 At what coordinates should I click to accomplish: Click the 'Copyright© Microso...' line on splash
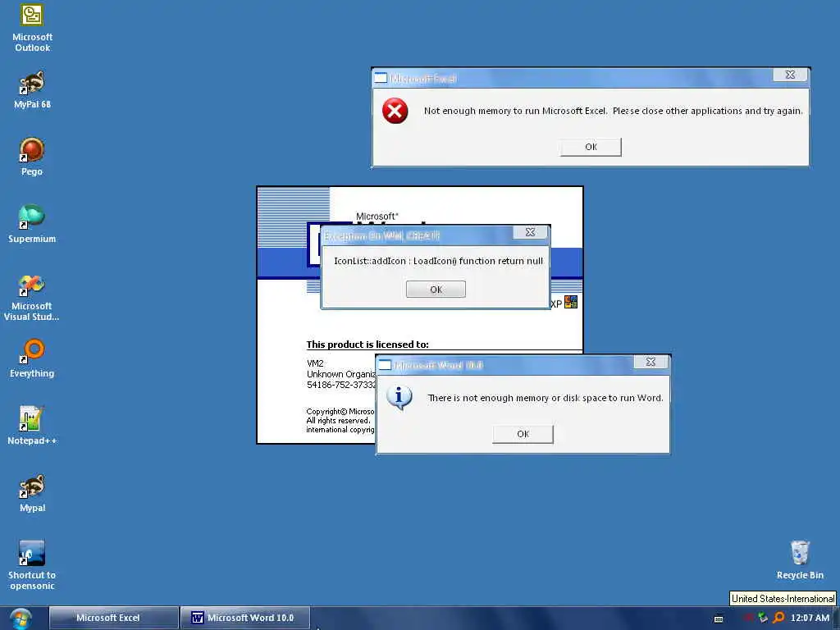(340, 412)
